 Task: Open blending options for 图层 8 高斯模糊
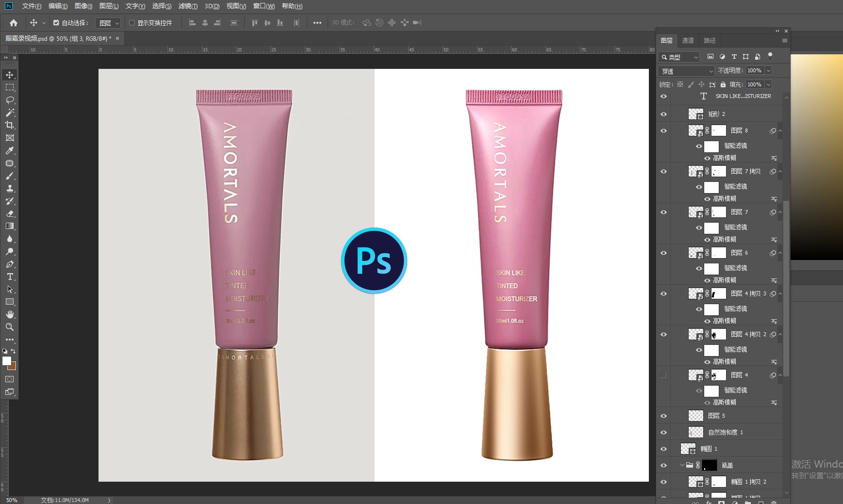[x=774, y=158]
